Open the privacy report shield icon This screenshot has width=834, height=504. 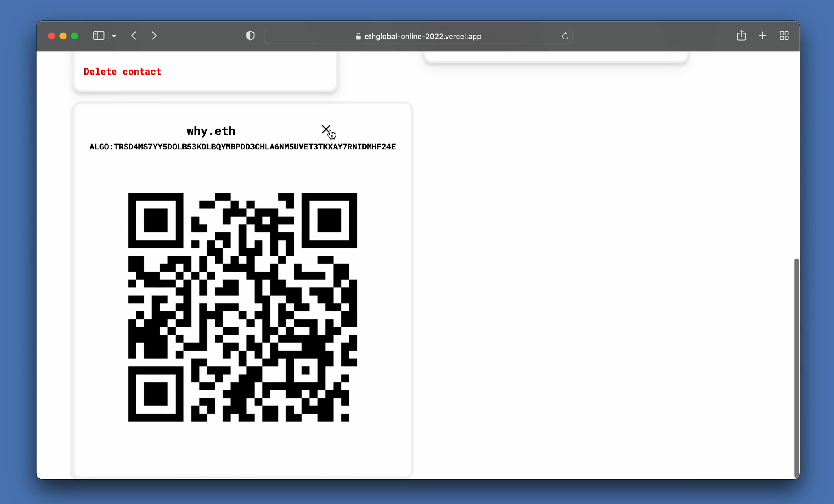pyautogui.click(x=250, y=36)
